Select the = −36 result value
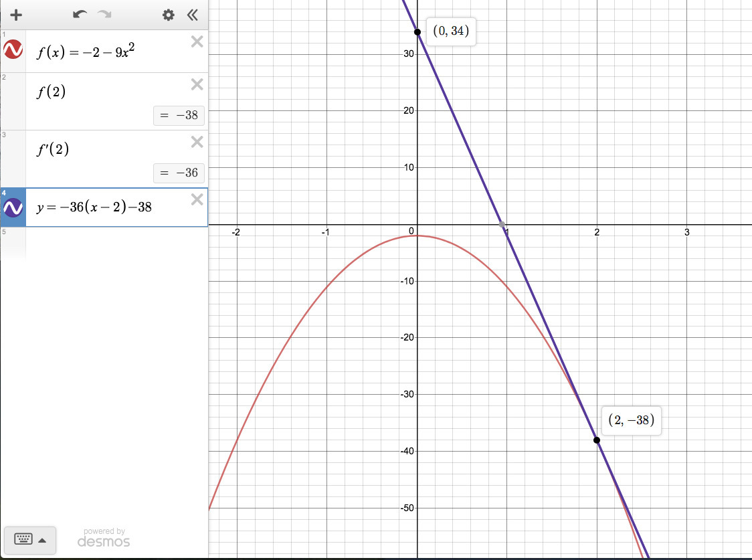The image size is (752, 560). tap(179, 173)
